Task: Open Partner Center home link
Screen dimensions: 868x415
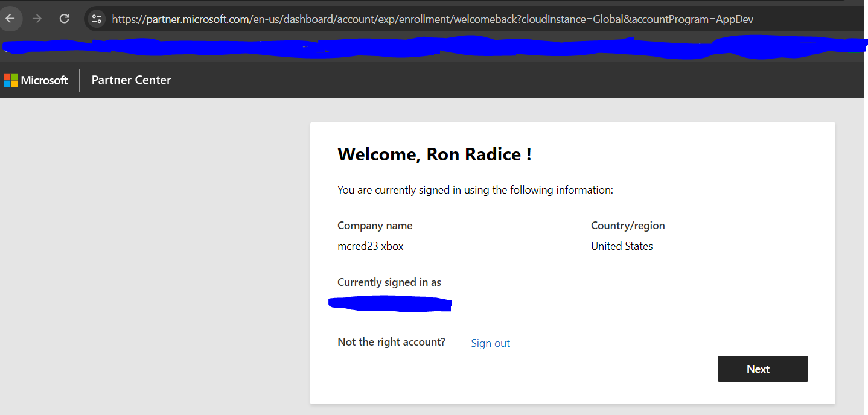Action: [131, 80]
